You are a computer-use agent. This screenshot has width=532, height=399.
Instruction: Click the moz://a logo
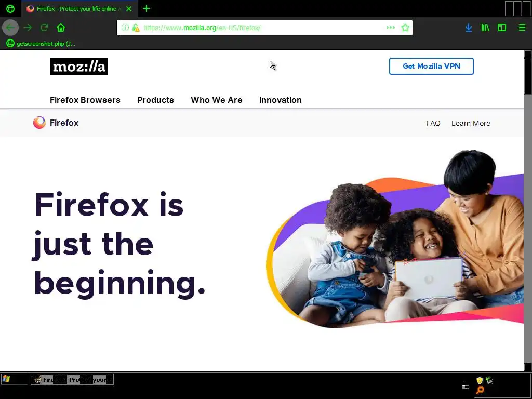(79, 66)
